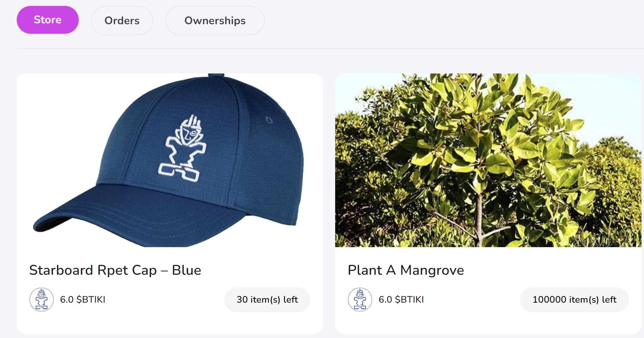Click the BTIKI token icon on cap card
This screenshot has height=338, width=644.
42,299
